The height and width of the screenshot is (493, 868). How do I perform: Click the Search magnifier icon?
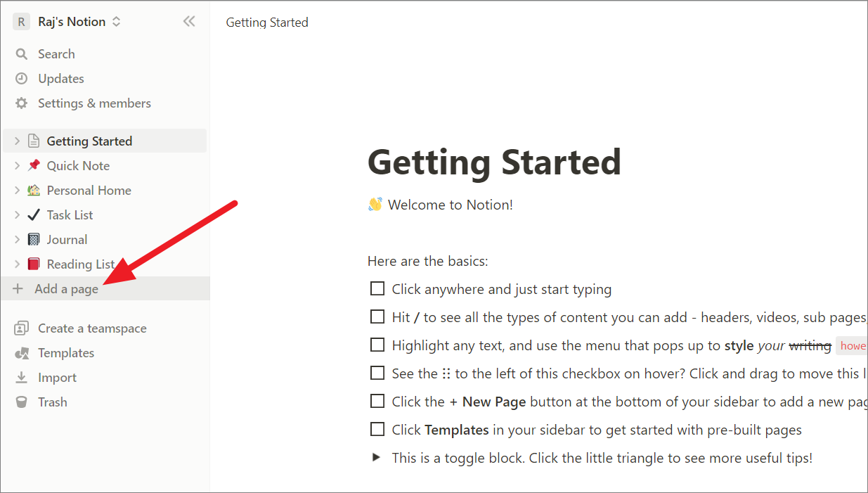point(22,54)
